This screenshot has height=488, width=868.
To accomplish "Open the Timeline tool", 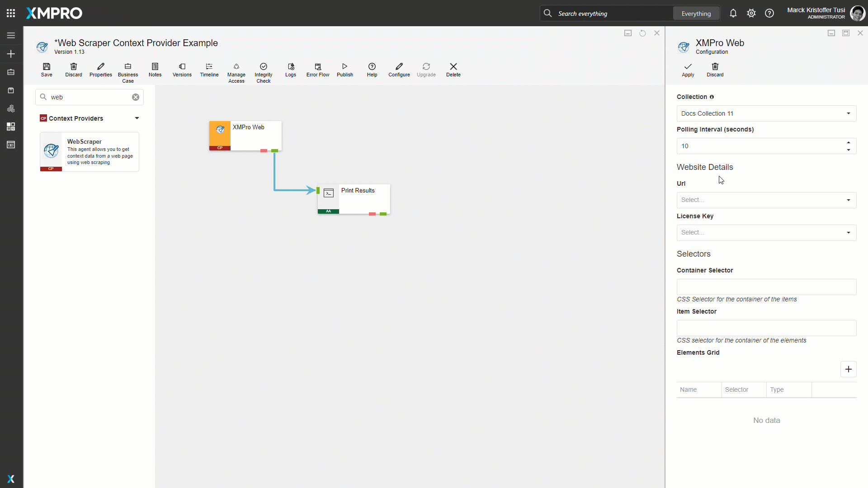I will (209, 70).
